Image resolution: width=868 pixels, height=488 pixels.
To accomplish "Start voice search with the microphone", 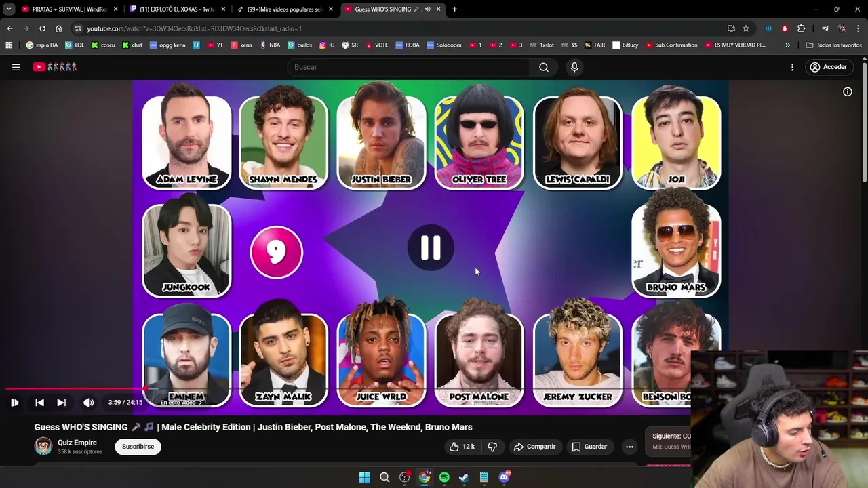I will tap(574, 67).
